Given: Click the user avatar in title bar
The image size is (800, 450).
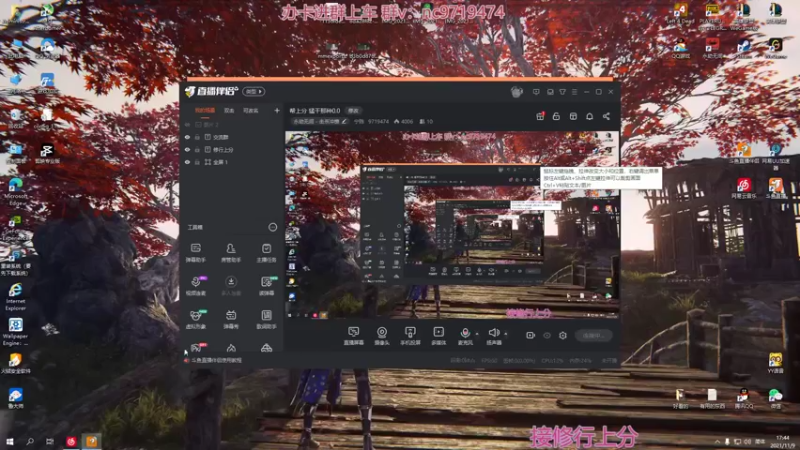Looking at the screenshot, I should pos(516,92).
